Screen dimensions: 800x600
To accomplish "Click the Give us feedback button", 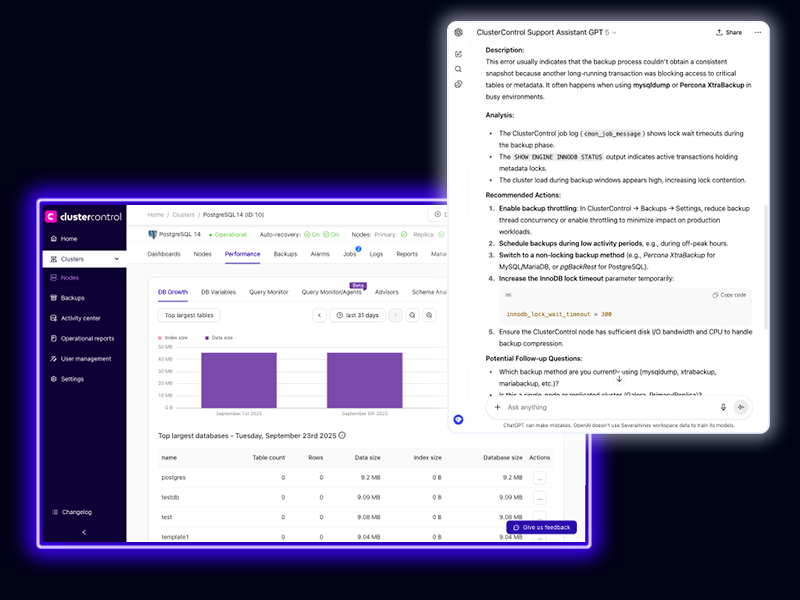I will click(x=541, y=527).
